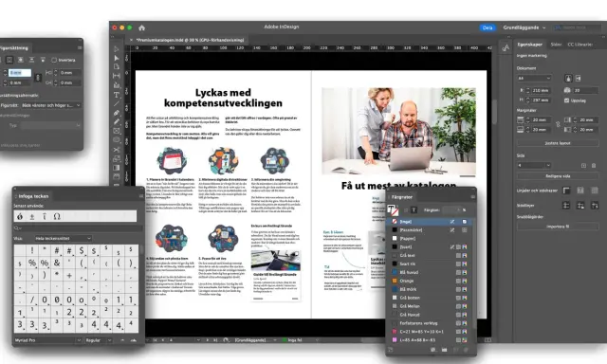Add new page icon in Sida section

click(x=583, y=166)
